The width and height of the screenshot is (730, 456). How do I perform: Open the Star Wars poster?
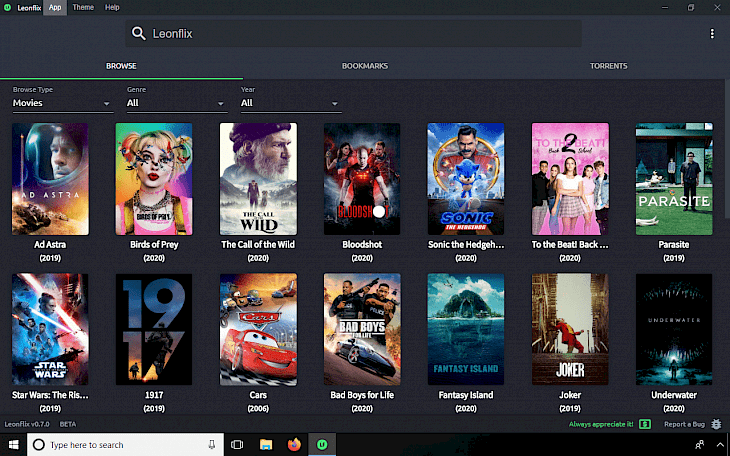click(50, 329)
